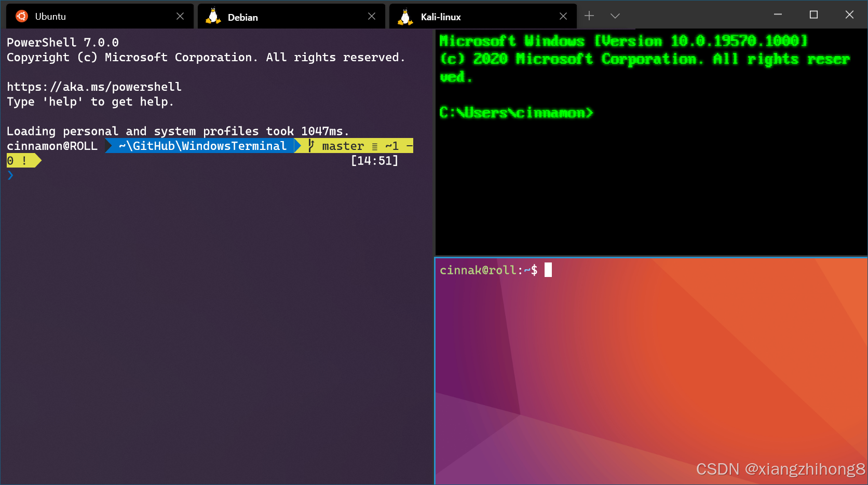Screen dimensions: 868x485
Task: Click the Copyright (c) Microsoft Corporation line
Action: 206,57
